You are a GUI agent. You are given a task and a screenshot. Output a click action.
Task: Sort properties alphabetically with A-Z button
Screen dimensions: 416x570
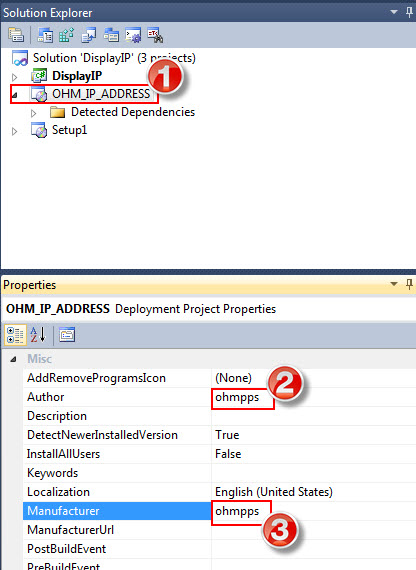(x=38, y=335)
